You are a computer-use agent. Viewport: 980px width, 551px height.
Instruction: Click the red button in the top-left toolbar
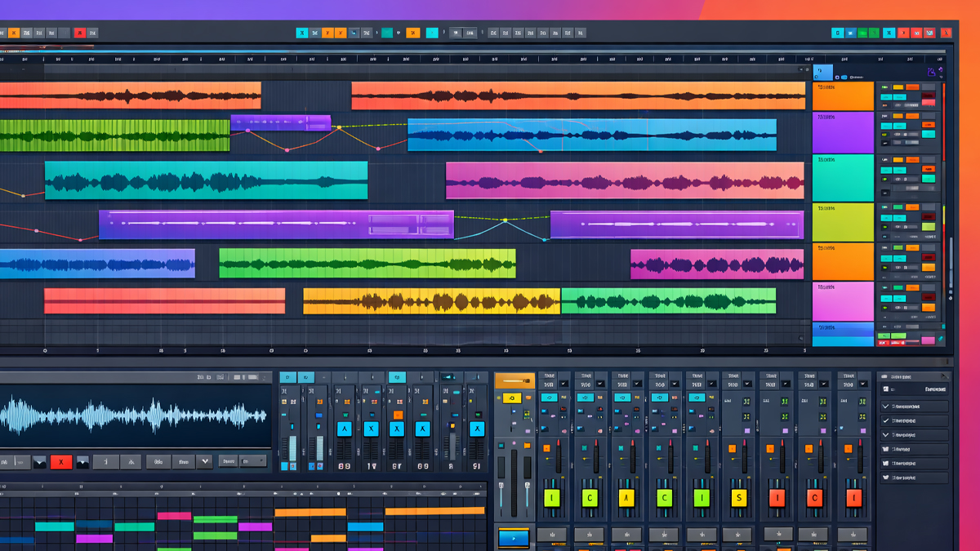click(x=79, y=33)
